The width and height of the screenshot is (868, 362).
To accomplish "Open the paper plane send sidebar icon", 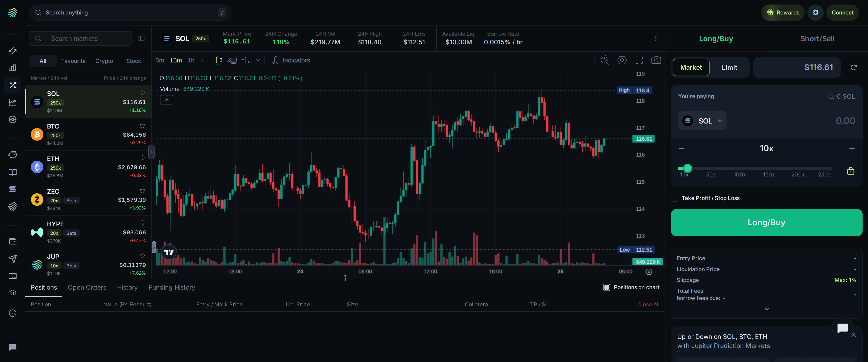I will pyautogui.click(x=12, y=259).
